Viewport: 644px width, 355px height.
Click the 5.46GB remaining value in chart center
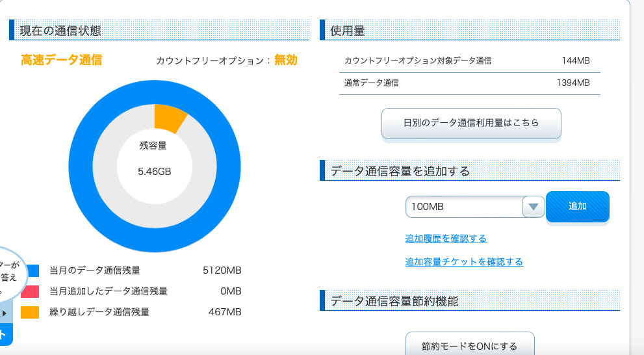(155, 172)
